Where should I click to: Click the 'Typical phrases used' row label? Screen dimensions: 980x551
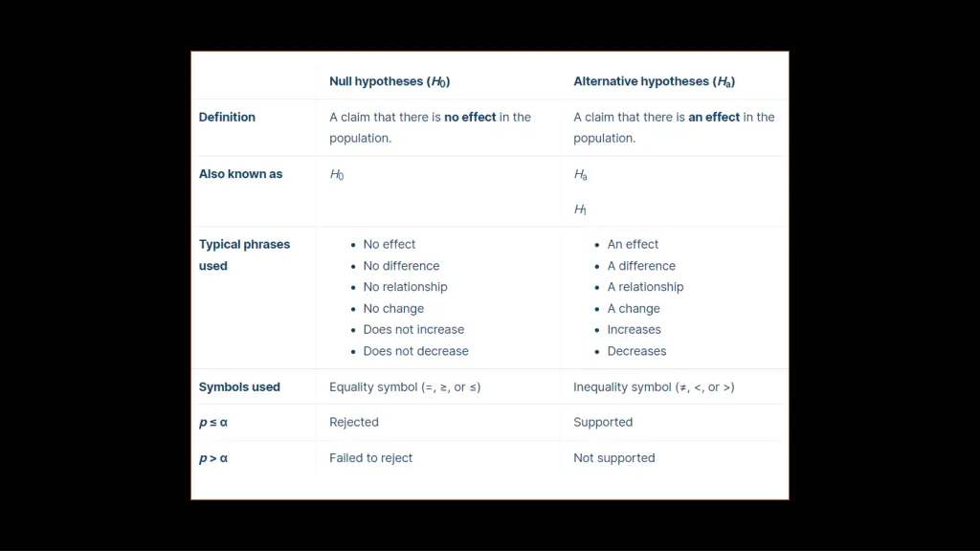pyautogui.click(x=244, y=254)
